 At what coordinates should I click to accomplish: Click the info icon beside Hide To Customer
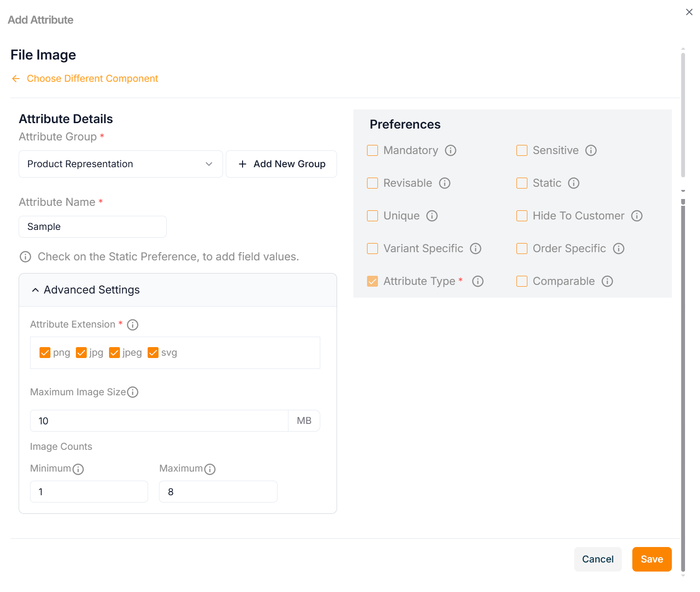[x=636, y=216]
